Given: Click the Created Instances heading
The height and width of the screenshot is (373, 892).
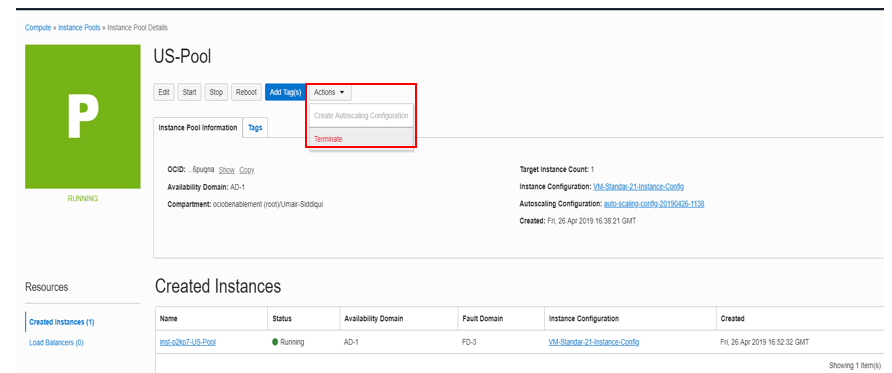Looking at the screenshot, I should 218,286.
